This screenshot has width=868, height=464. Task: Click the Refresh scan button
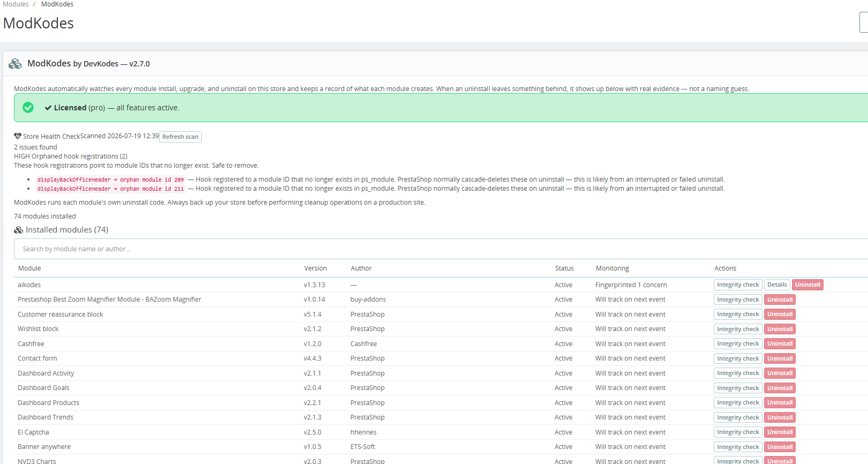(180, 137)
